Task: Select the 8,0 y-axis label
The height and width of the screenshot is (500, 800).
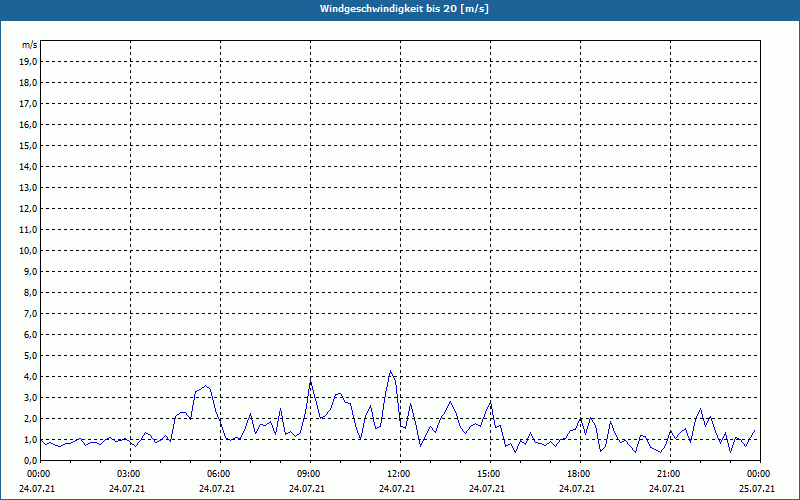Action: click(x=31, y=292)
